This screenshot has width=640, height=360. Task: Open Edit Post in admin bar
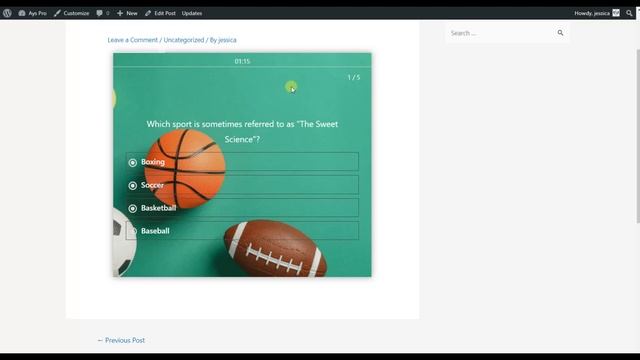[x=160, y=13]
